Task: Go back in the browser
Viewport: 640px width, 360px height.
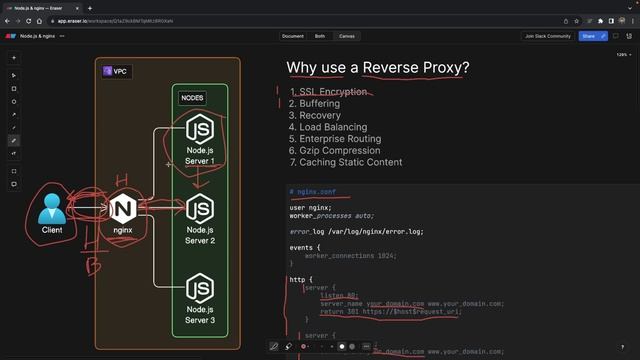Action: 7,21
